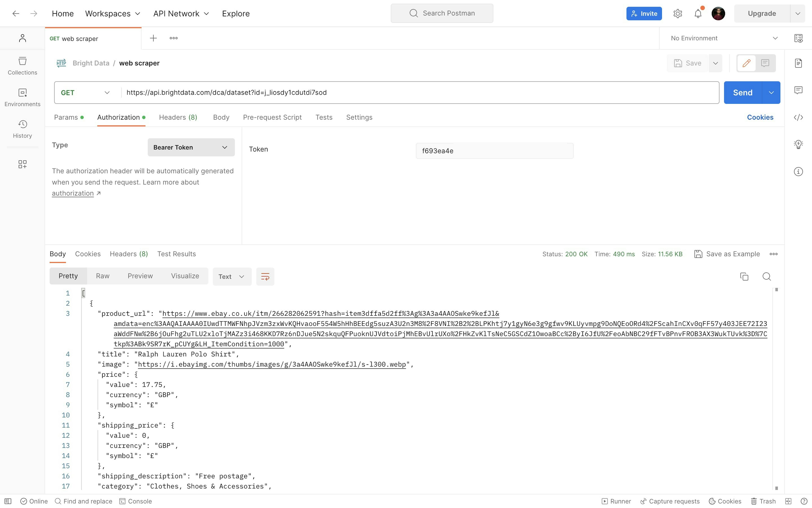This screenshot has height=508, width=812.
Task: Open the Cookies link under Send
Action: (x=760, y=117)
